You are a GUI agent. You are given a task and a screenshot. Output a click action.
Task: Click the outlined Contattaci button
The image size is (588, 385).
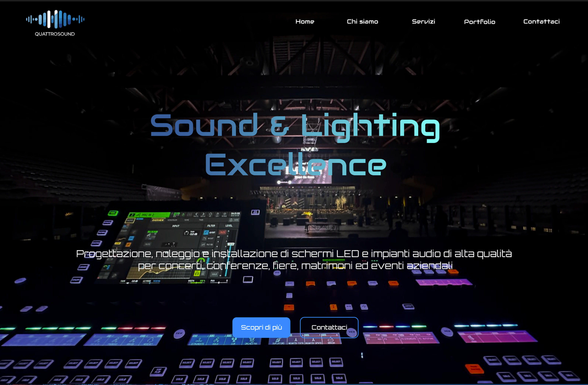329,327
